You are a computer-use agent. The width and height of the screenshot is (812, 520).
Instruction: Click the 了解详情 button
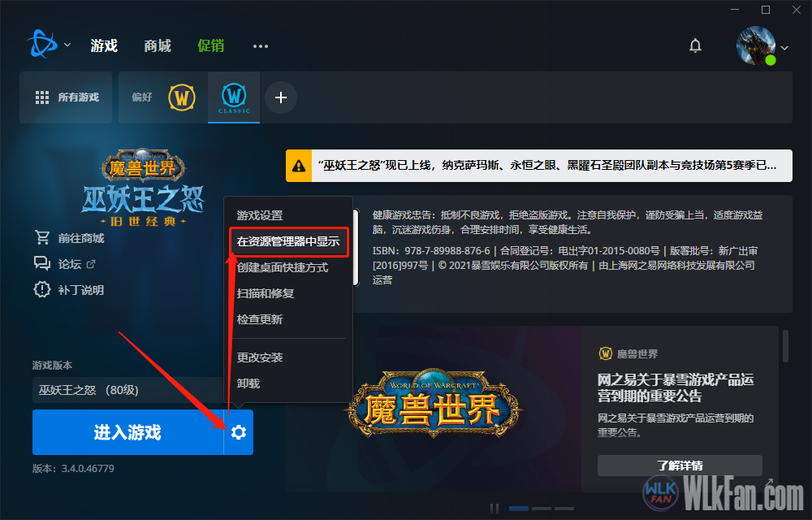click(x=680, y=466)
